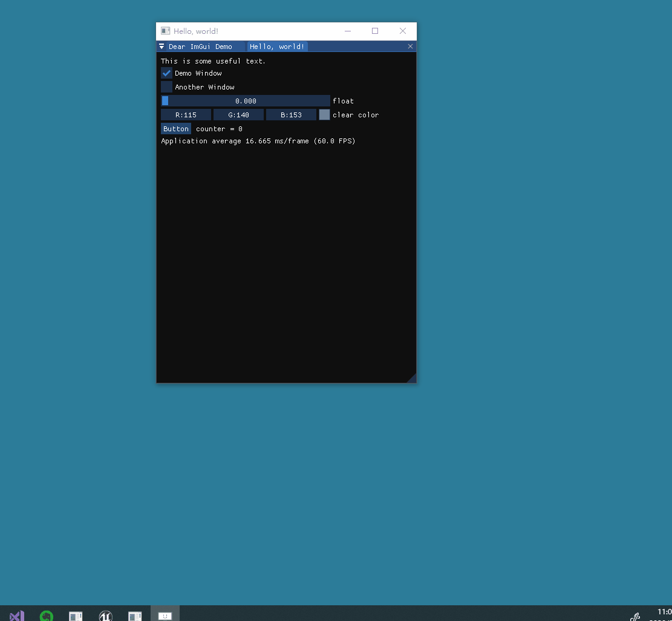Click the window icon in the Hello, world! title bar
Viewport: 672px width, 621px height.
[x=165, y=31]
